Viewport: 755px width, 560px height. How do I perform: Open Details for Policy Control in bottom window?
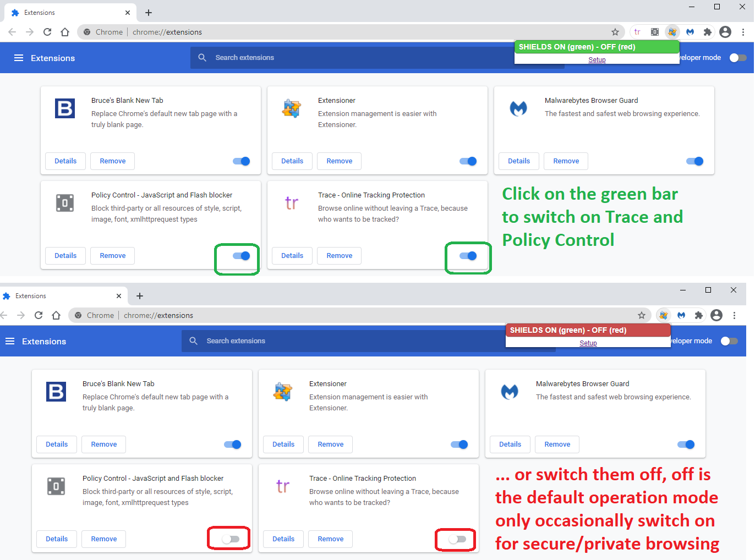[x=57, y=539]
